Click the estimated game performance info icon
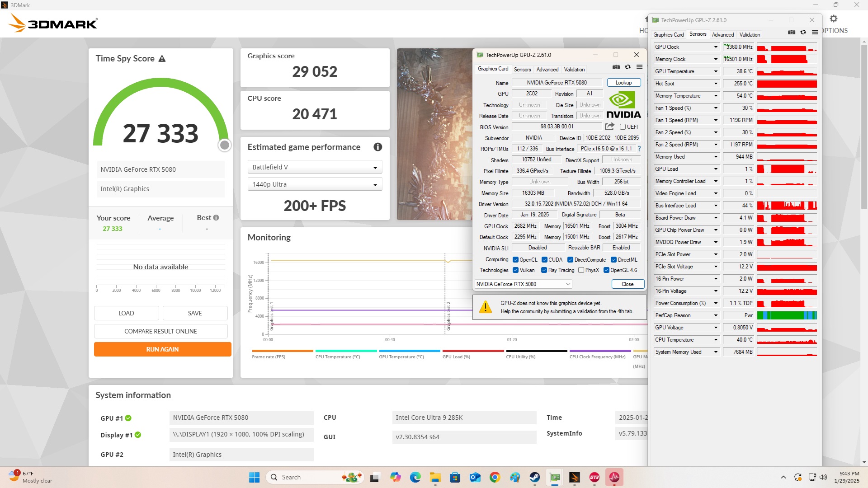This screenshot has height=488, width=868. [x=377, y=147]
